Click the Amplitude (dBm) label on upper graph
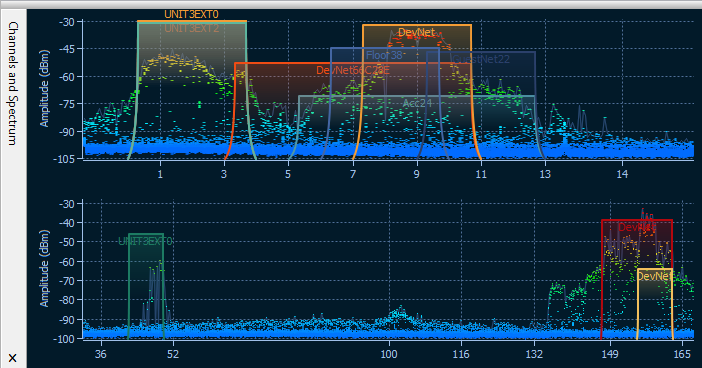This screenshot has width=702, height=368. 44,88
